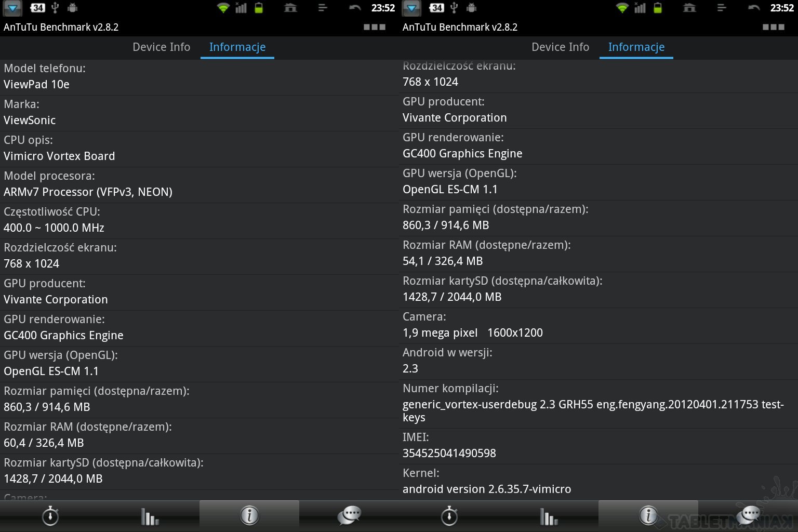The image size is (798, 532).
Task: Select the Kernel version row
Action: click(x=598, y=482)
